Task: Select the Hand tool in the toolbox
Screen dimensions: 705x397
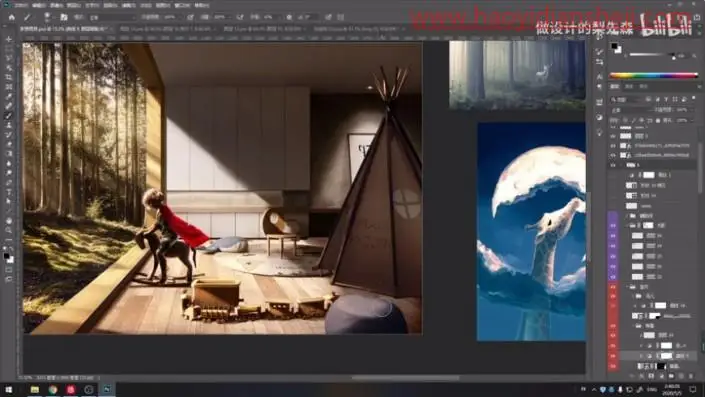Action: [x=9, y=220]
